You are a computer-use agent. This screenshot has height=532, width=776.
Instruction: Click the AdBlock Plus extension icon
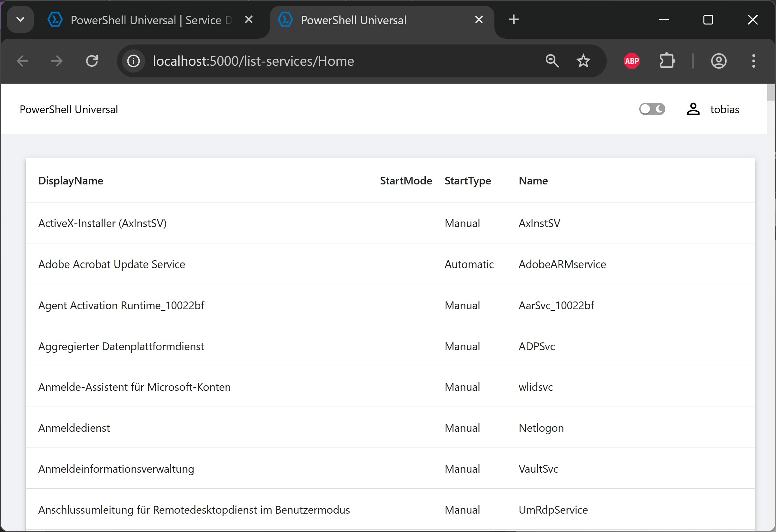click(x=632, y=61)
